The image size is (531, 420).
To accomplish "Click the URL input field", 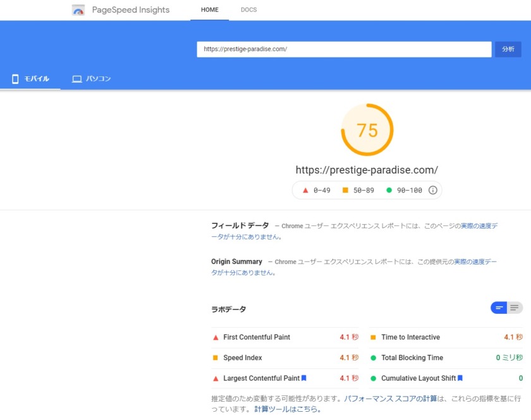I will [344, 49].
